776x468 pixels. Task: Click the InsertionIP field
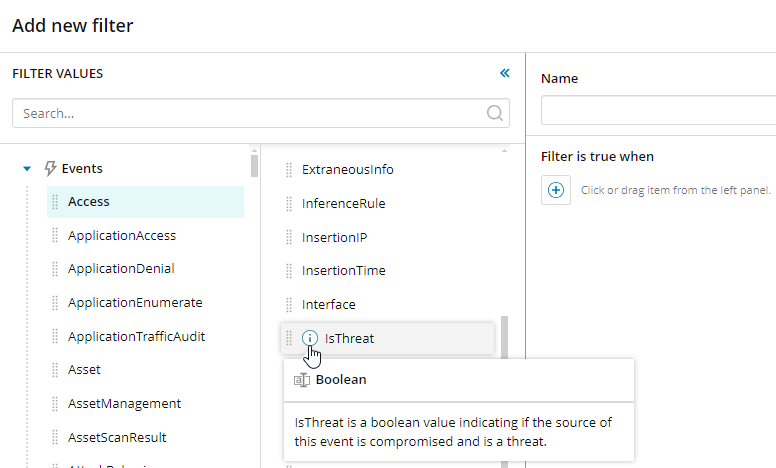(335, 237)
